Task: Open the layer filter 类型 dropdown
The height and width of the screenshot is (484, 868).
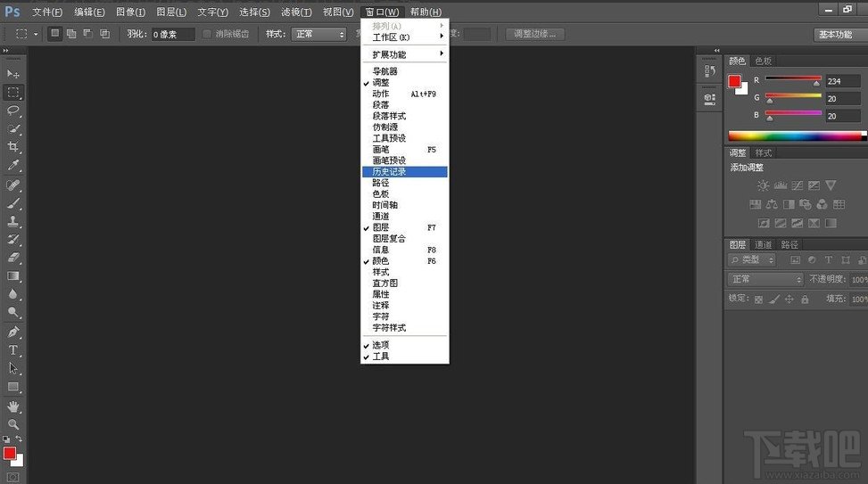Action: [x=752, y=259]
